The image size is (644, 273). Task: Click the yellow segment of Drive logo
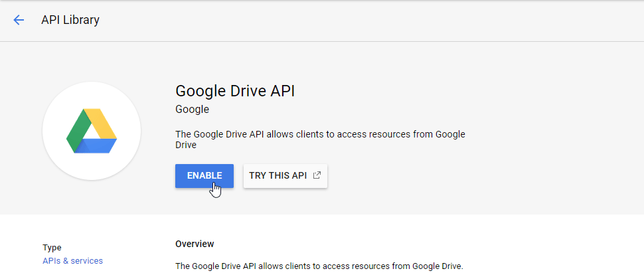tap(102, 124)
